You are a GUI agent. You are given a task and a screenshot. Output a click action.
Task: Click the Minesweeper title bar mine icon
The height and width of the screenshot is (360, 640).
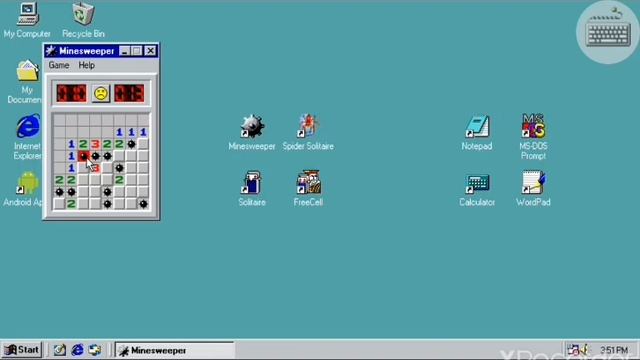point(51,51)
